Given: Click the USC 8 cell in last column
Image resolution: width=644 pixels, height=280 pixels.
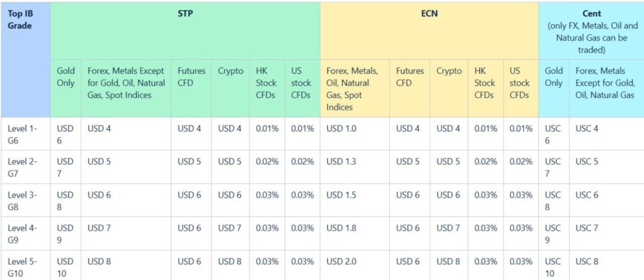Looking at the screenshot, I should click(607, 265).
